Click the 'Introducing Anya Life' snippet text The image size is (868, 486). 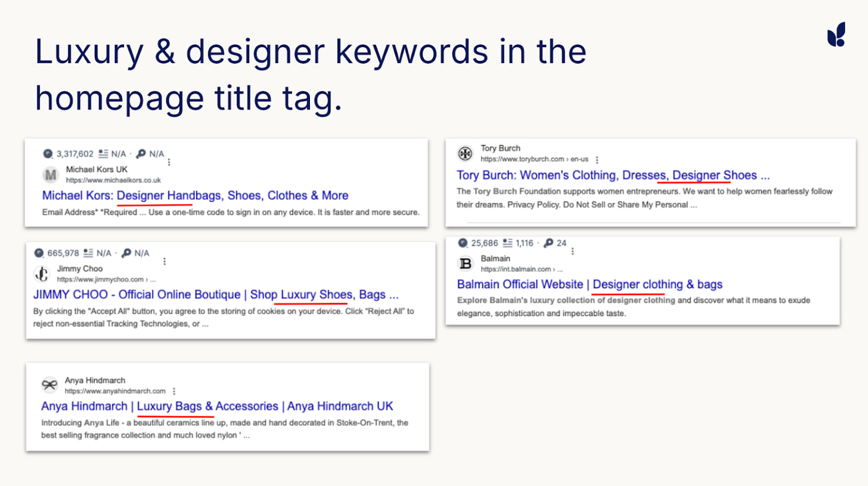point(224,429)
